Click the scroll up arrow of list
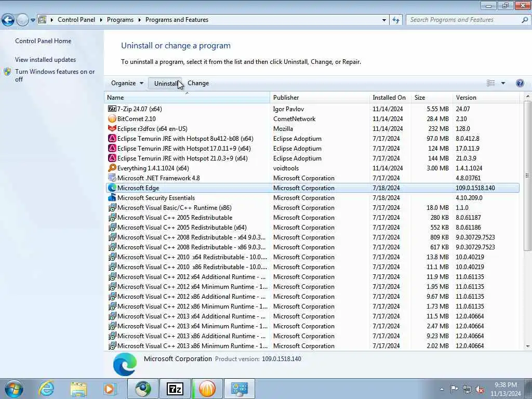 (527, 96)
